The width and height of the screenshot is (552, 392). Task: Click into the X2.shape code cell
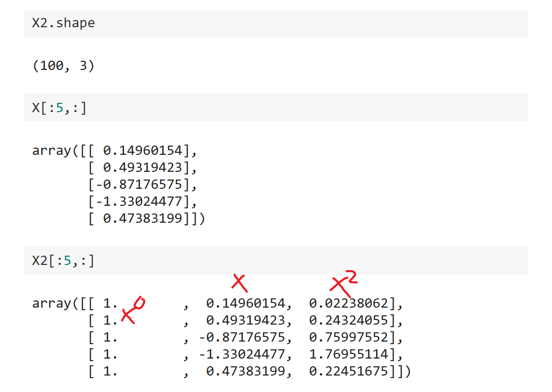(275, 24)
